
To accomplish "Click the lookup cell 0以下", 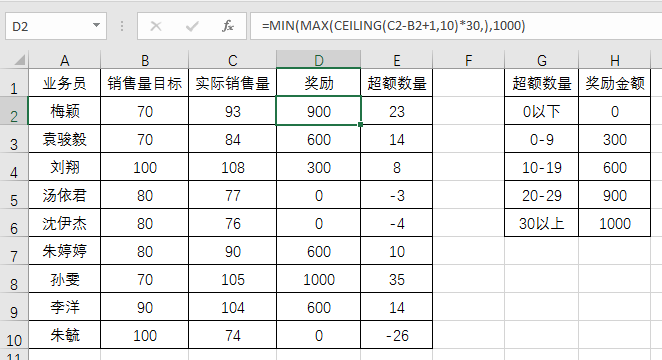I will point(542,111).
